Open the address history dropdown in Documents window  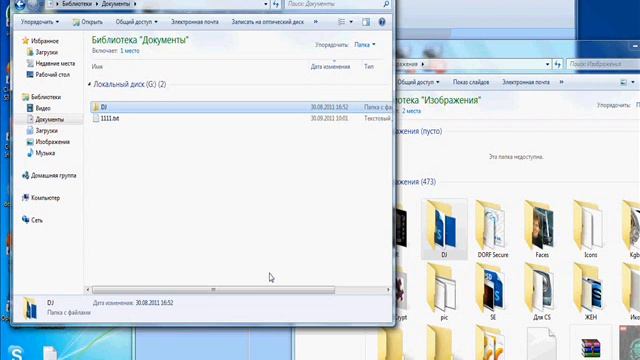point(266,4)
